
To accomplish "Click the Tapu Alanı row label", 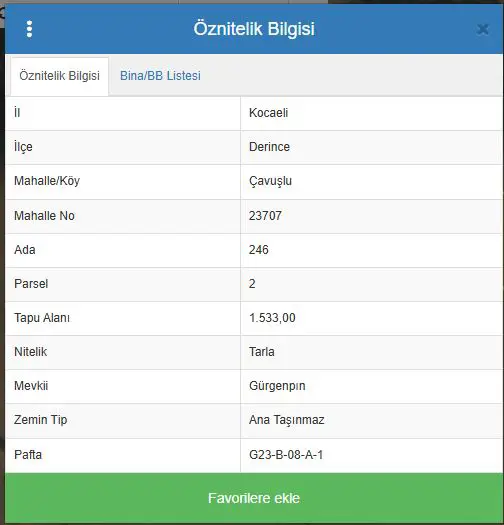I will 42,318.
